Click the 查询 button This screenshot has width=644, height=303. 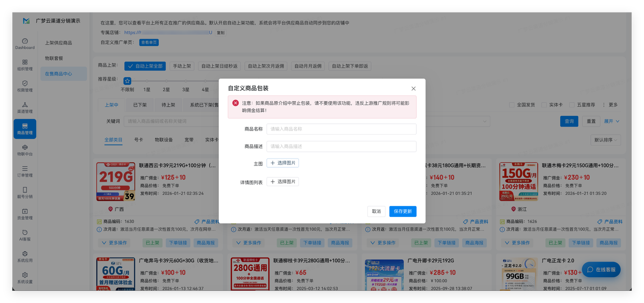pos(569,121)
